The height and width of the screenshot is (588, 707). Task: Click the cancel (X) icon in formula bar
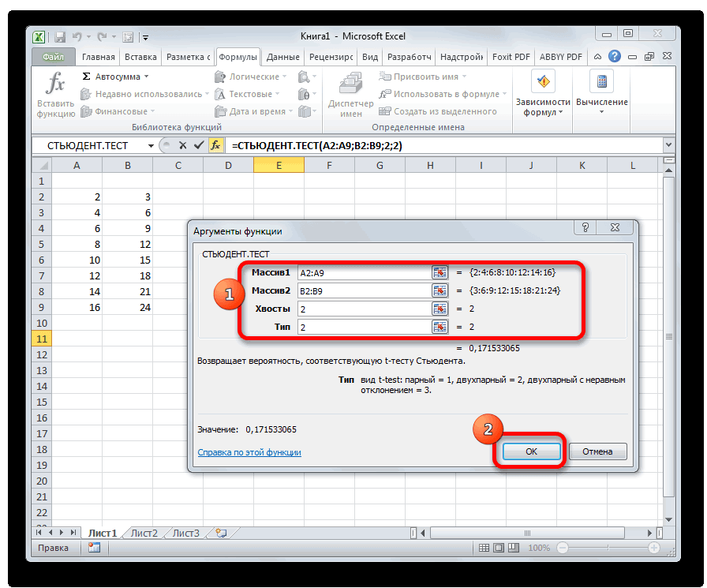(182, 146)
